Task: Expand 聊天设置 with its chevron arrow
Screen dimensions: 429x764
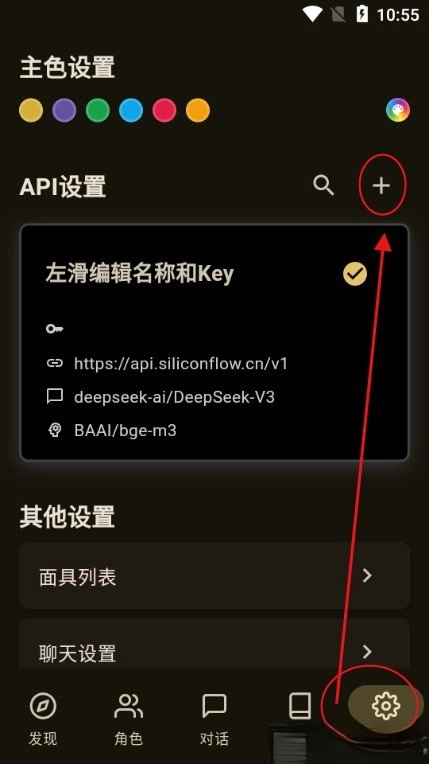Action: [x=368, y=651]
